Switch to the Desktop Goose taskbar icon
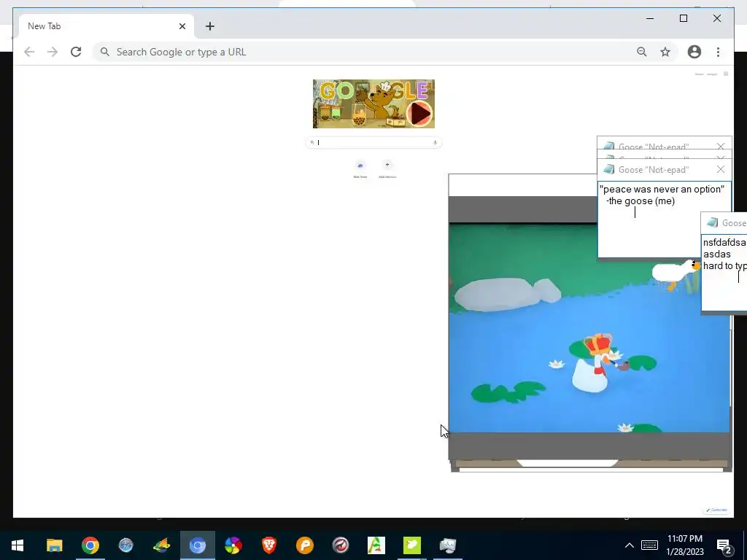Image resolution: width=747 pixels, height=560 pixels. pyautogui.click(x=411, y=545)
